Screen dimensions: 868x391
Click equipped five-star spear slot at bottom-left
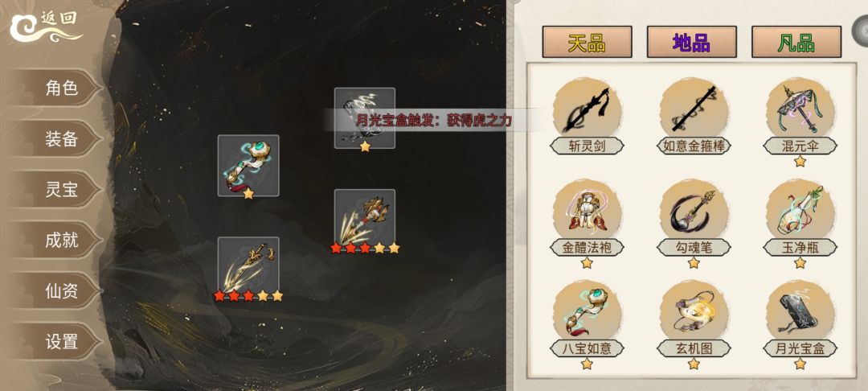tap(248, 267)
